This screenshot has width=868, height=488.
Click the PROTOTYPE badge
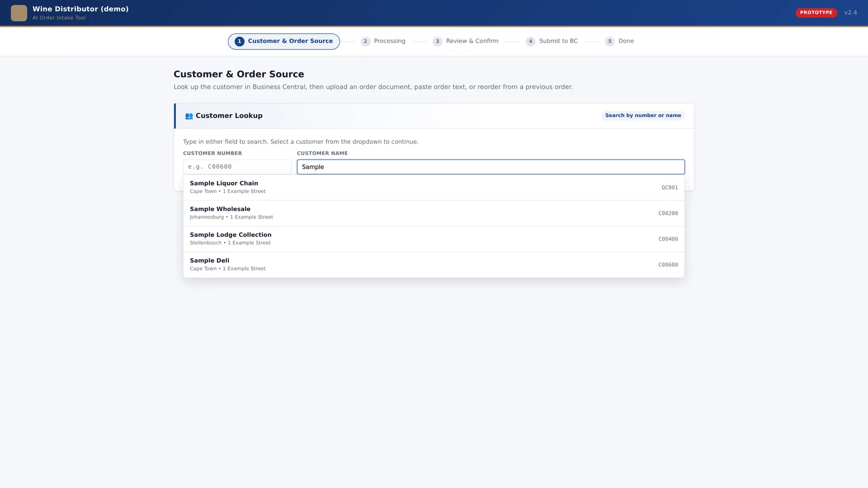[x=816, y=12]
